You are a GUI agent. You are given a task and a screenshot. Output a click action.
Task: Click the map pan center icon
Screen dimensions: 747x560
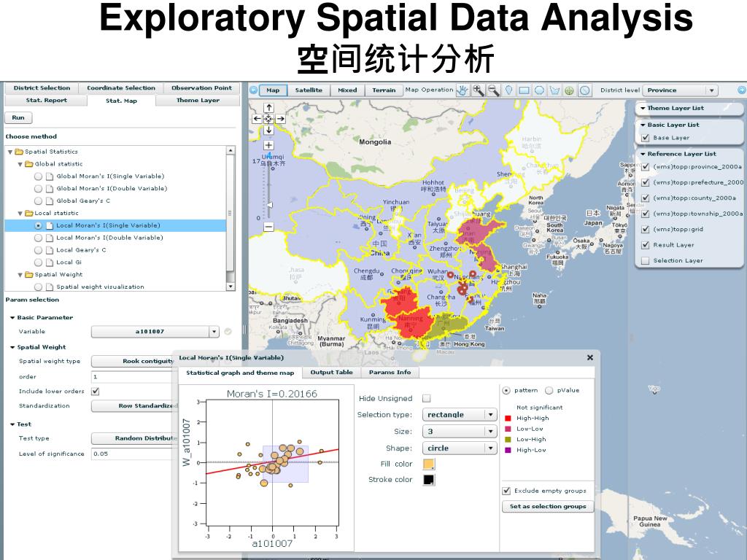pos(268,119)
